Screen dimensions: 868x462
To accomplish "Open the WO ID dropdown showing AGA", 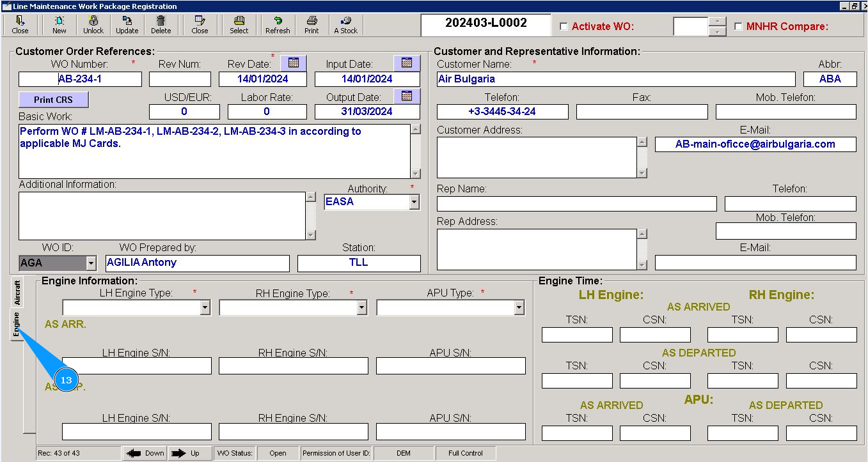I will (x=91, y=263).
